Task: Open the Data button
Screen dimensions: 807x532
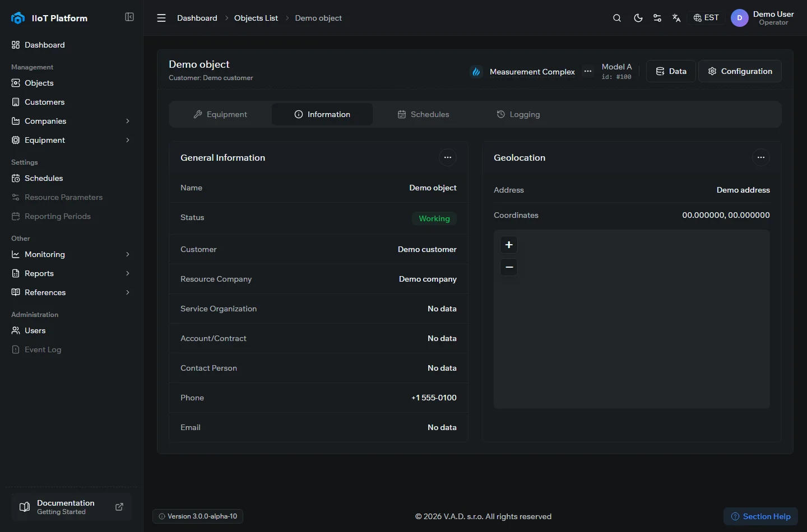Action: (671, 71)
